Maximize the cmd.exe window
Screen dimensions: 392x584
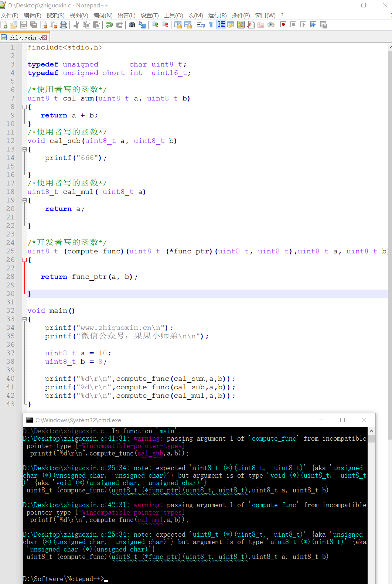342,420
